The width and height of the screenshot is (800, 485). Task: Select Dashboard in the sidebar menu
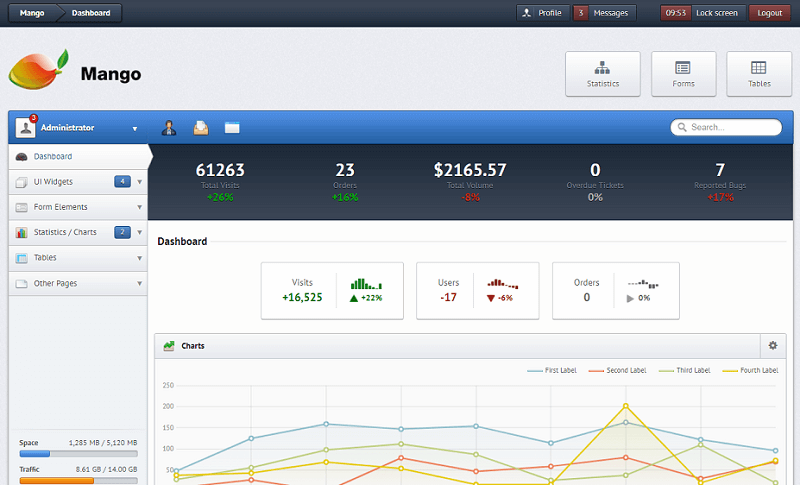click(x=78, y=157)
